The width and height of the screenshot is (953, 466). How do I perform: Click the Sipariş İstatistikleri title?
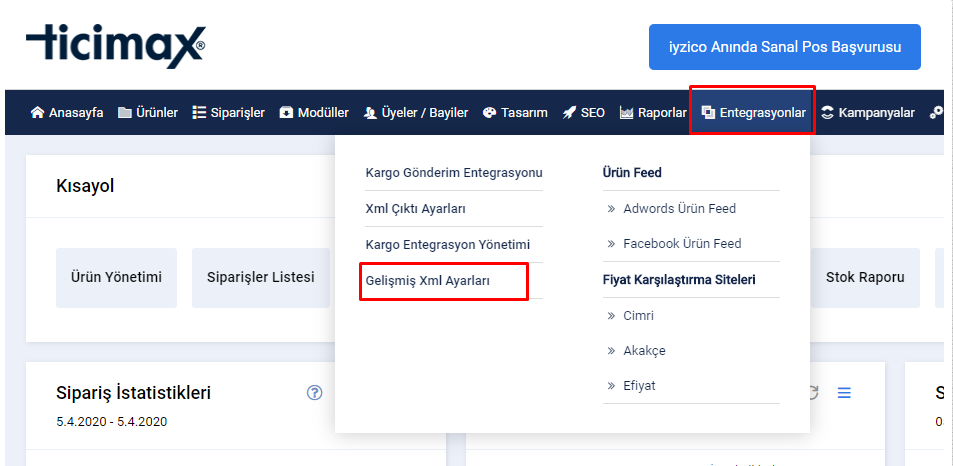[x=133, y=393]
